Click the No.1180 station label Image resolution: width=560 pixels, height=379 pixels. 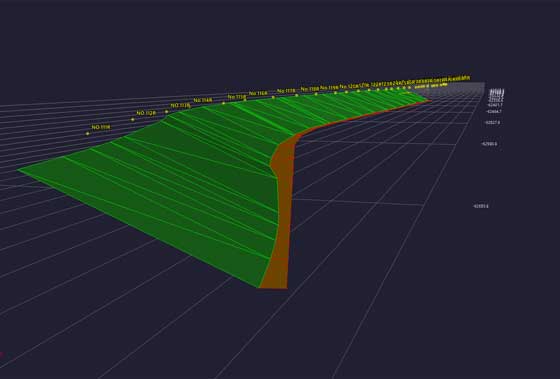click(310, 89)
